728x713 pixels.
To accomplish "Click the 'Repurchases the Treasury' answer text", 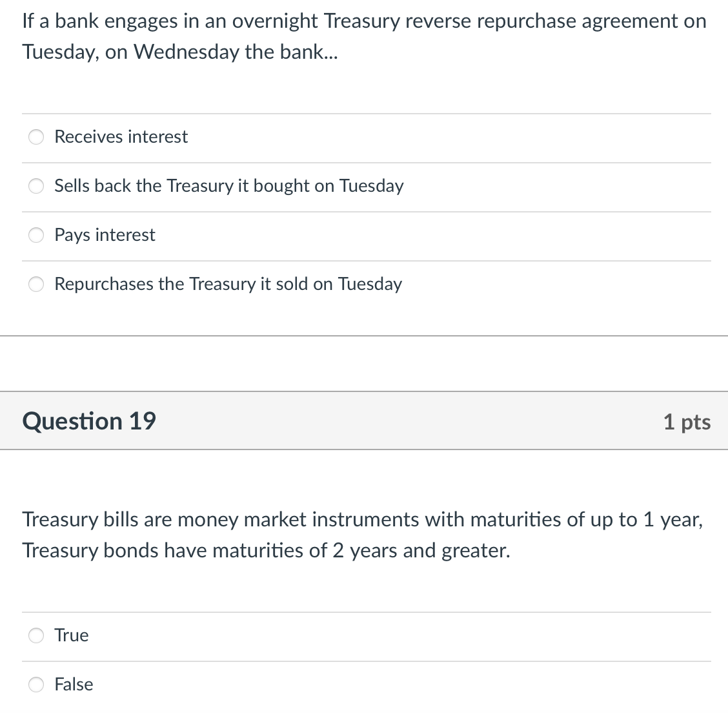I will [228, 284].
